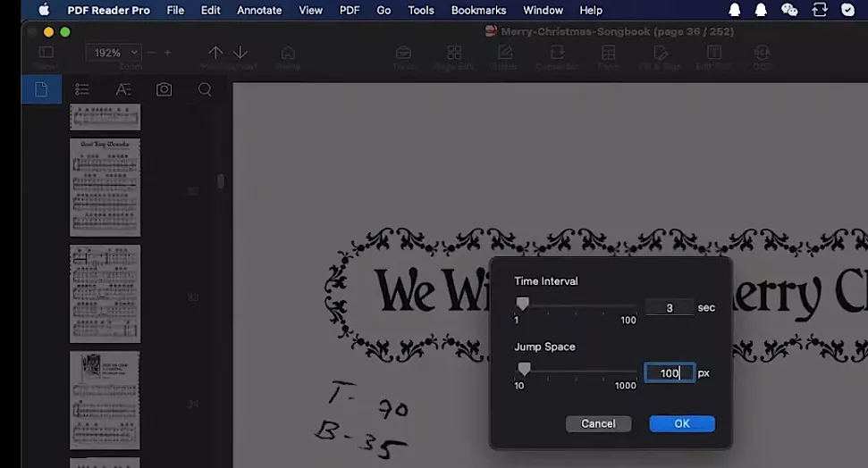The height and width of the screenshot is (468, 868).
Task: Go to previous page arrow
Action: [215, 53]
